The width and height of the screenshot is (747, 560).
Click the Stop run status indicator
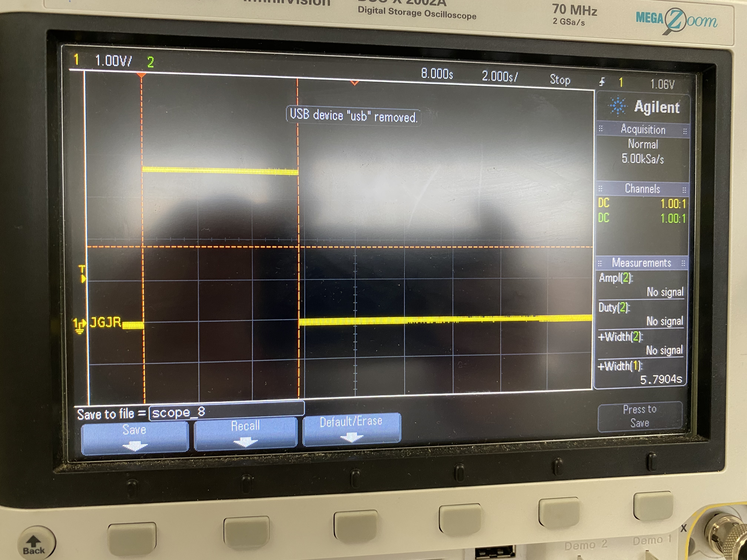(x=560, y=80)
